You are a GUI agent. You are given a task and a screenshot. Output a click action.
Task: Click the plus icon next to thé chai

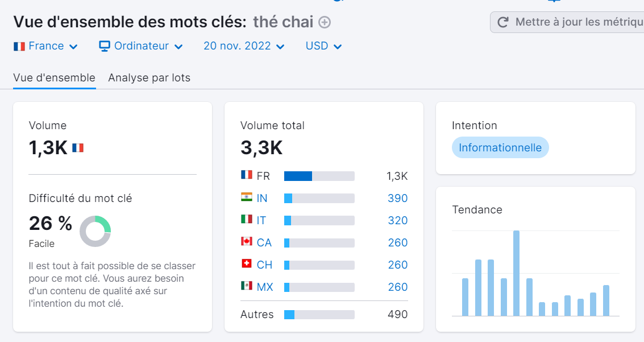(x=323, y=22)
